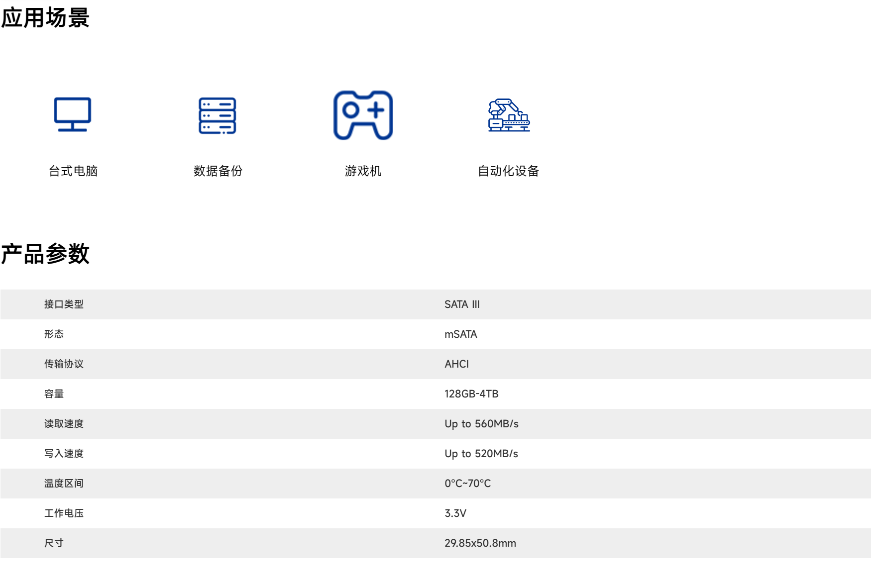871x588 pixels.
Task: Click the 128GB-4TB capacity value
Action: [x=471, y=394]
